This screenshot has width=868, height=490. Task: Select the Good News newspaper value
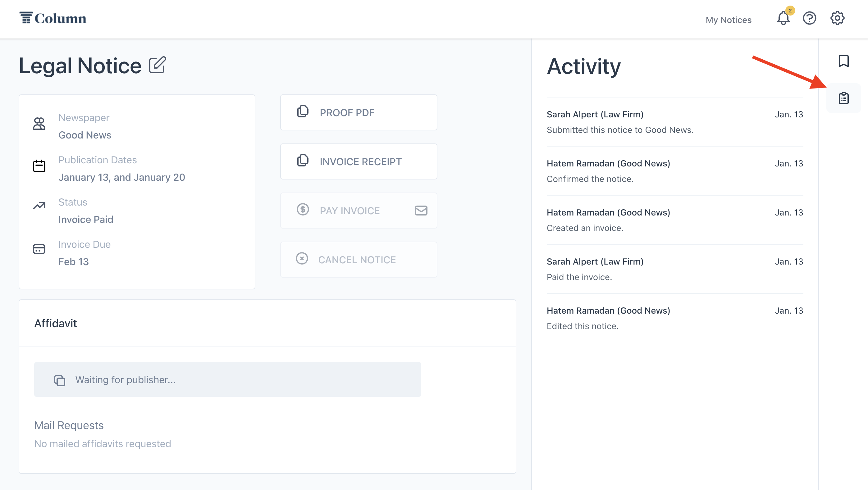pos(85,135)
